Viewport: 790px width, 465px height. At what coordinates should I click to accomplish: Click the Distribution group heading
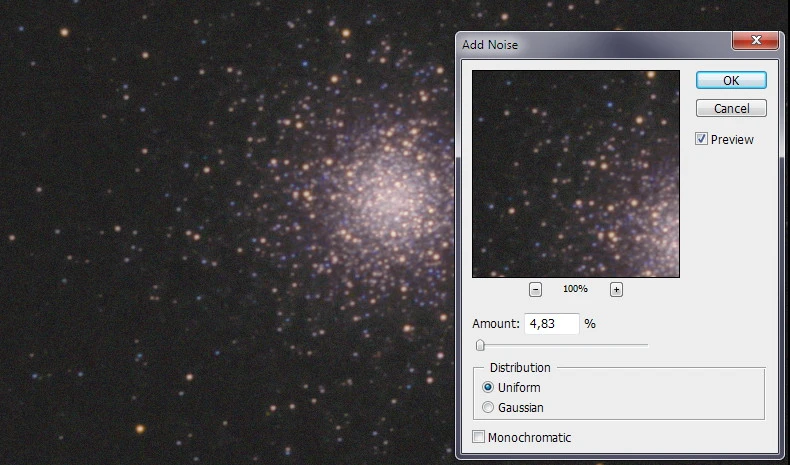click(520, 368)
